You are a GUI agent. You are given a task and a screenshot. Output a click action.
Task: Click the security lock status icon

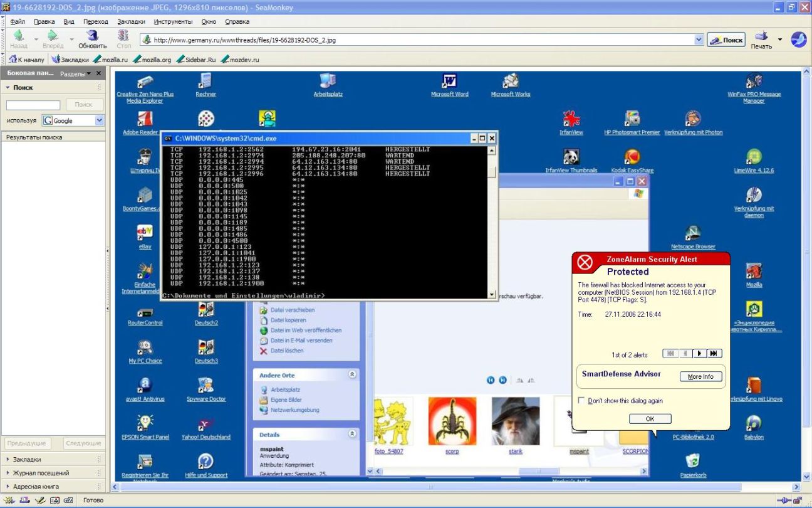pyautogui.click(x=799, y=500)
